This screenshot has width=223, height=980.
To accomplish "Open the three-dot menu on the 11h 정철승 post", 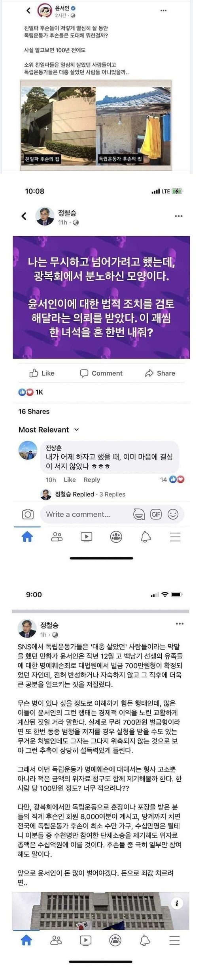I will pyautogui.click(x=179, y=216).
